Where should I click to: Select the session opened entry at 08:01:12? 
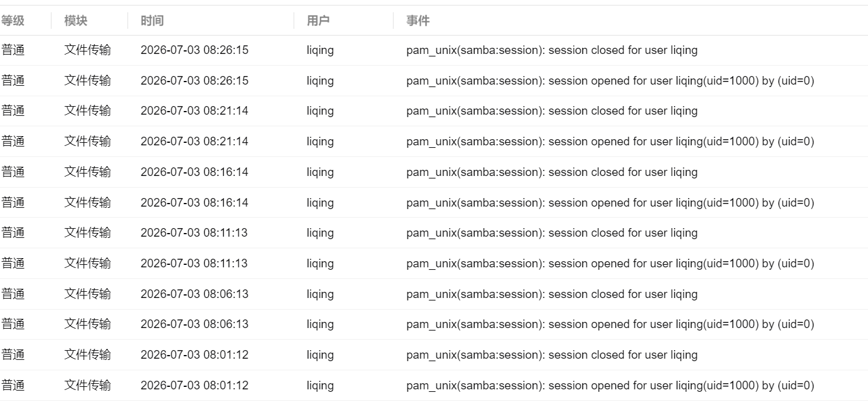[434, 386]
